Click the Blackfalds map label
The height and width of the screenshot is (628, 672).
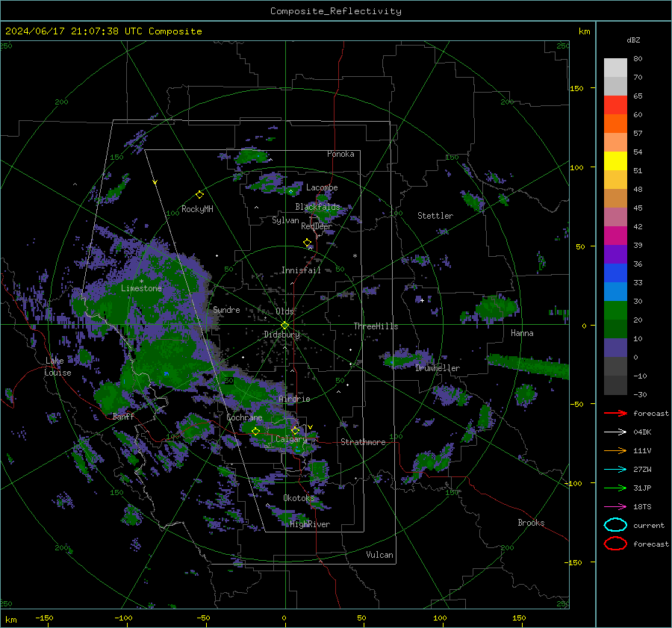tap(317, 207)
